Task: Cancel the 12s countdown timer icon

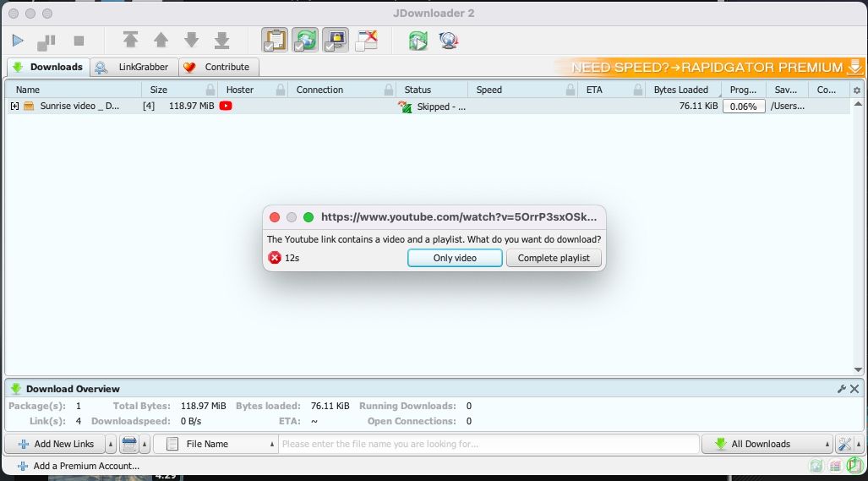Action: tap(275, 258)
